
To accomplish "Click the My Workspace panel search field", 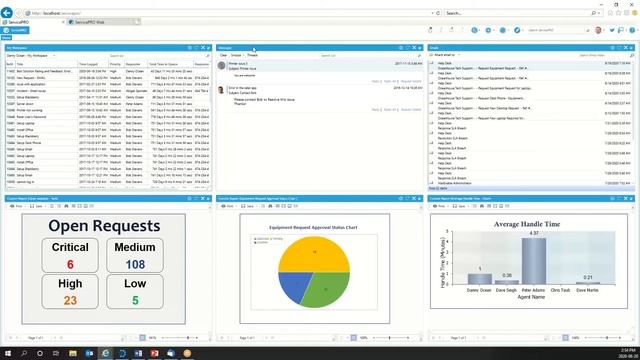I will 156,56.
